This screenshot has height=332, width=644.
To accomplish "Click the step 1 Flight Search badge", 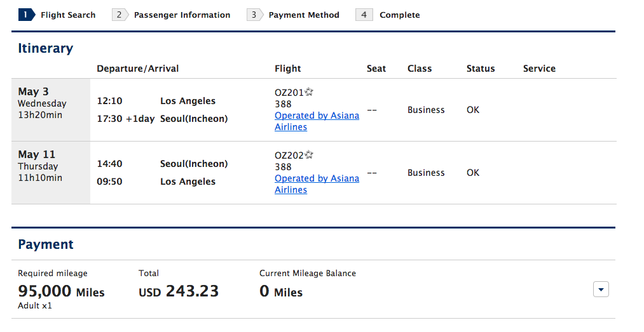I will point(27,15).
